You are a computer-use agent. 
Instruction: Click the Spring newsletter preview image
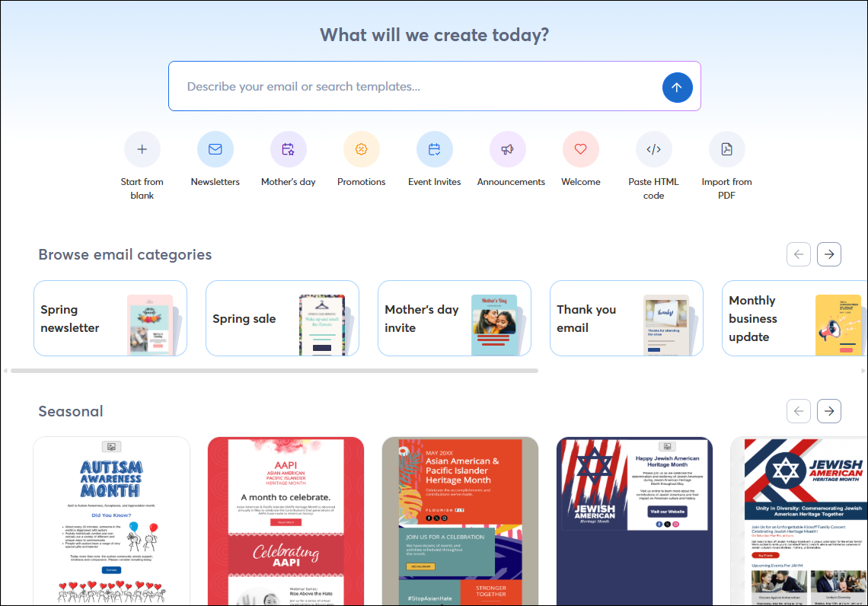click(151, 325)
